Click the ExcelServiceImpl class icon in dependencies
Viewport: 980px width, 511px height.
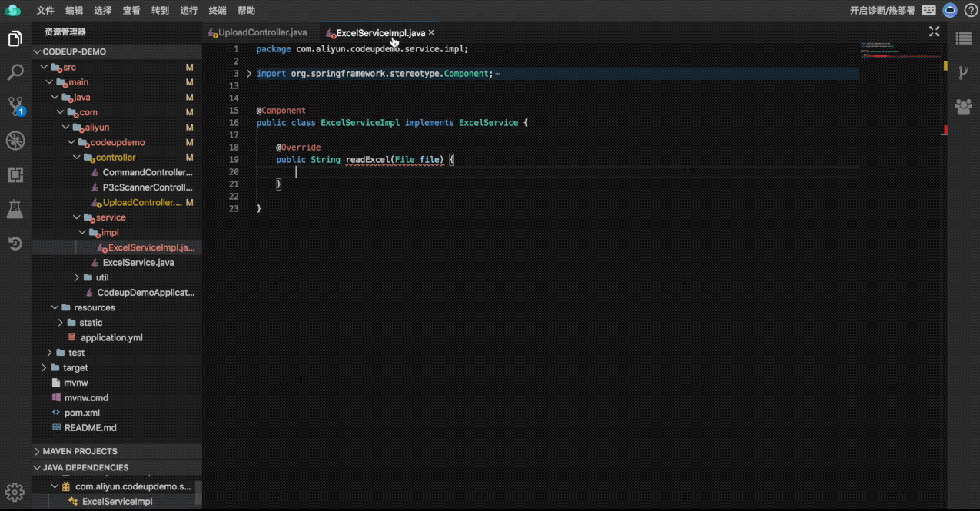coord(74,502)
